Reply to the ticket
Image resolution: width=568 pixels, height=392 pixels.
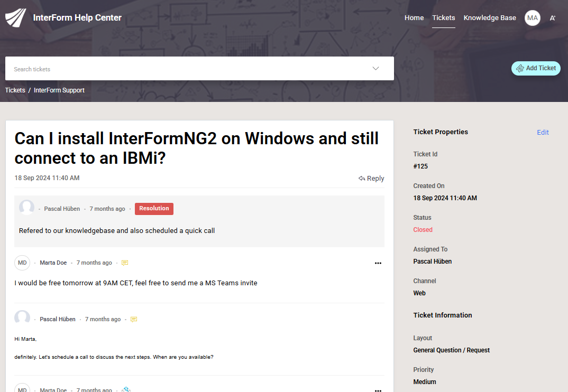click(371, 179)
